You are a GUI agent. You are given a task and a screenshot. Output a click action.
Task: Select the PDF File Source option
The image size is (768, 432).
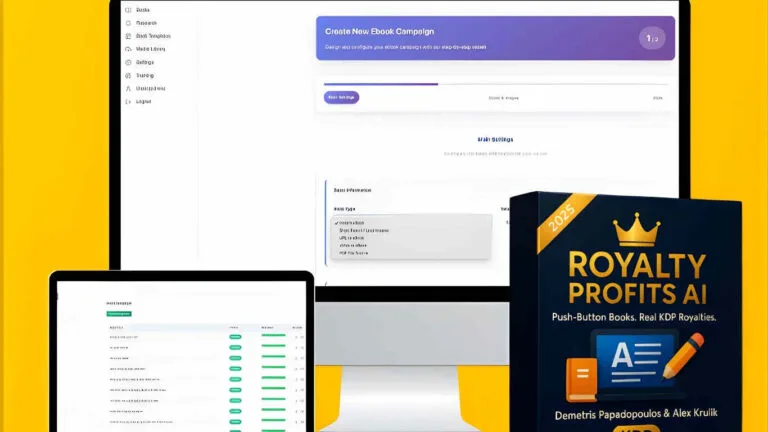354,253
